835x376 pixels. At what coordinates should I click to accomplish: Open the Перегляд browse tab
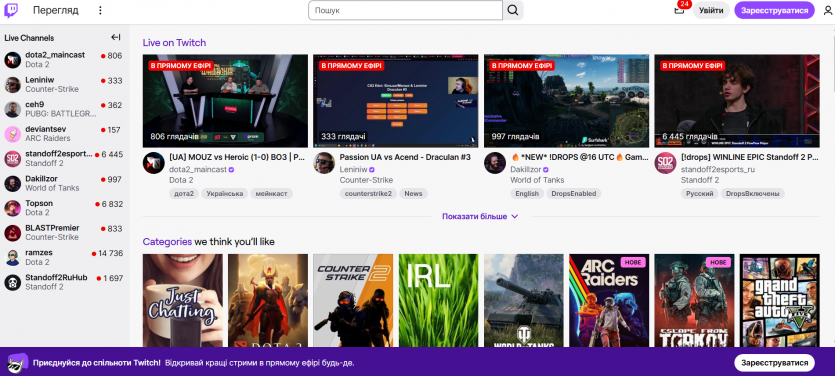55,10
